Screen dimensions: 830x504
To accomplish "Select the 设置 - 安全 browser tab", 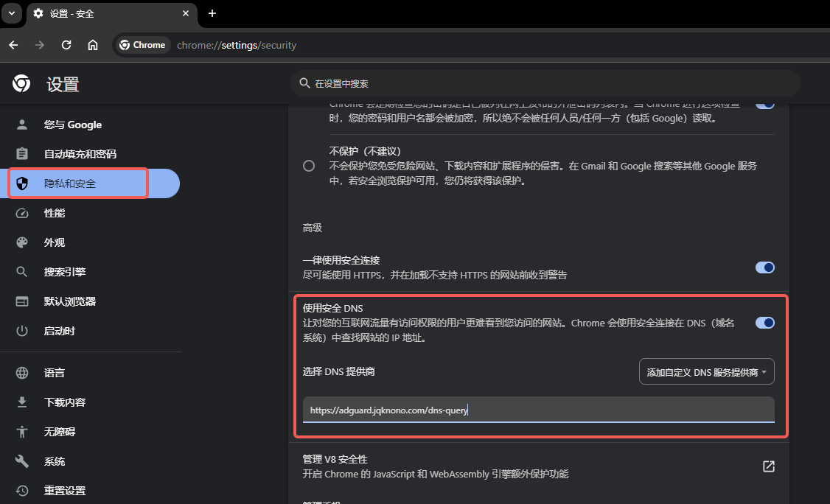I will coord(111,14).
